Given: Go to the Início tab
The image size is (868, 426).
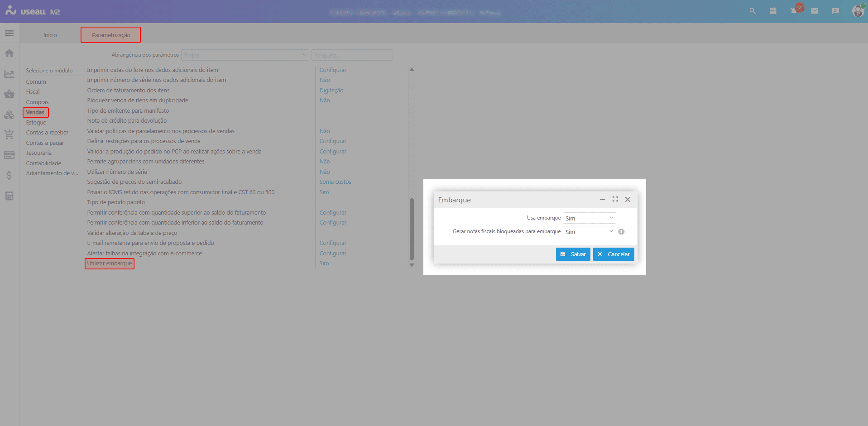Looking at the screenshot, I should pyautogui.click(x=50, y=35).
